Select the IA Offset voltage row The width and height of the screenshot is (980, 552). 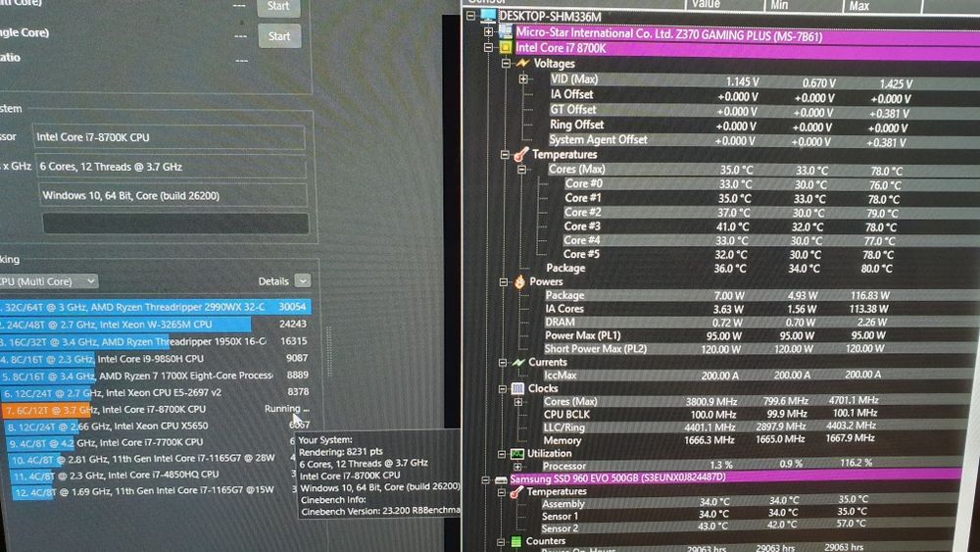click(x=761, y=96)
